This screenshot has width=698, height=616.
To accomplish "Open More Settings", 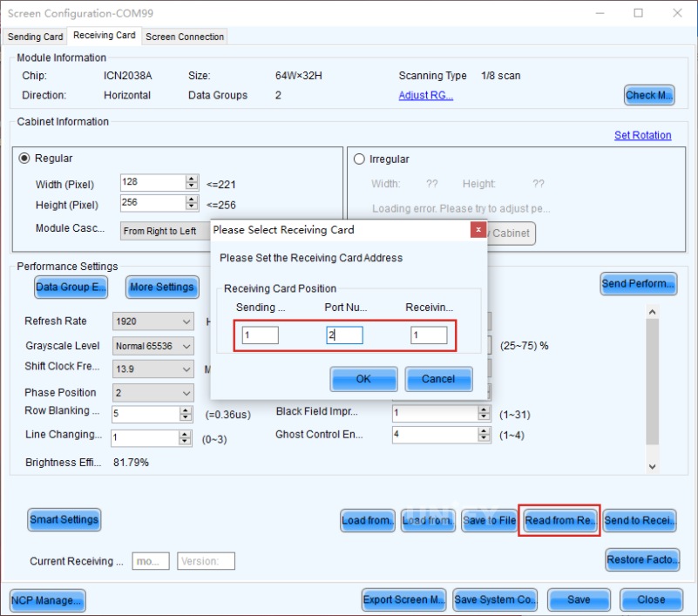I will click(162, 287).
